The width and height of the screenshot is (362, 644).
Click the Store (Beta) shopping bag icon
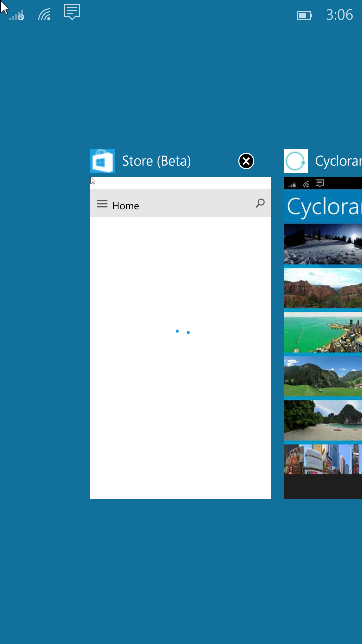pyautogui.click(x=103, y=161)
